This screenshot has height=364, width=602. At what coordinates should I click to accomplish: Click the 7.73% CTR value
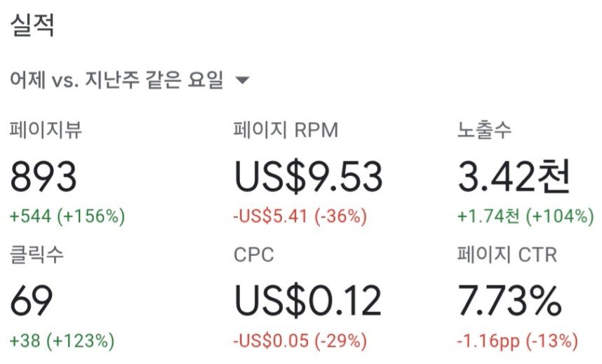coord(509,301)
